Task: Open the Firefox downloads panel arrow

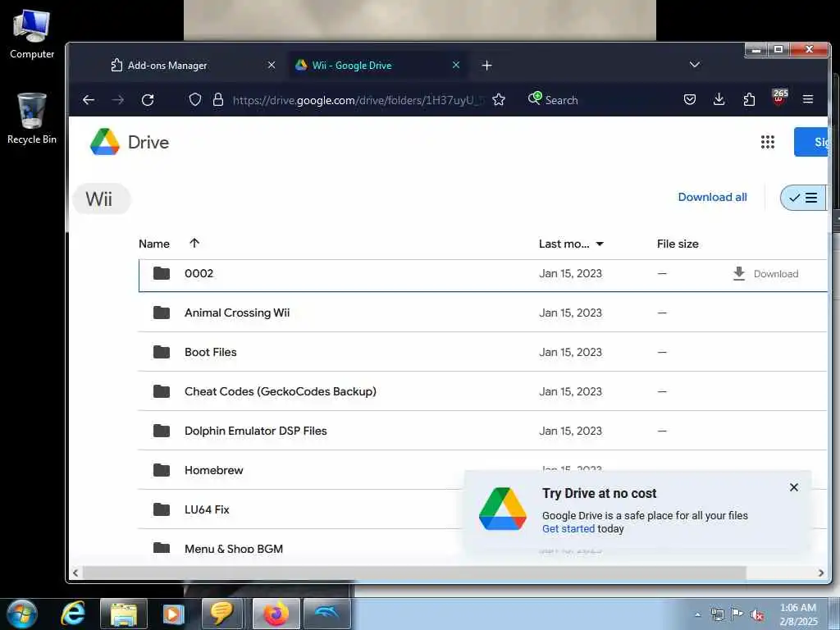Action: point(719,99)
